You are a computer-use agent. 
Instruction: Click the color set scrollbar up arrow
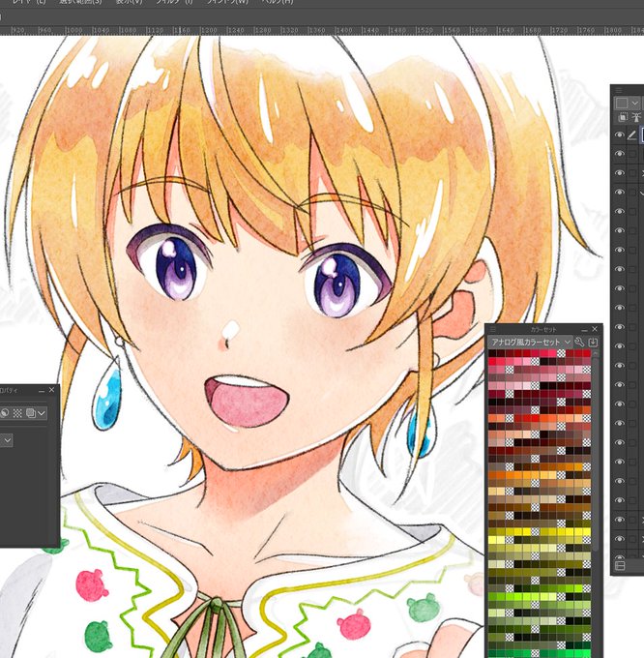tap(596, 353)
